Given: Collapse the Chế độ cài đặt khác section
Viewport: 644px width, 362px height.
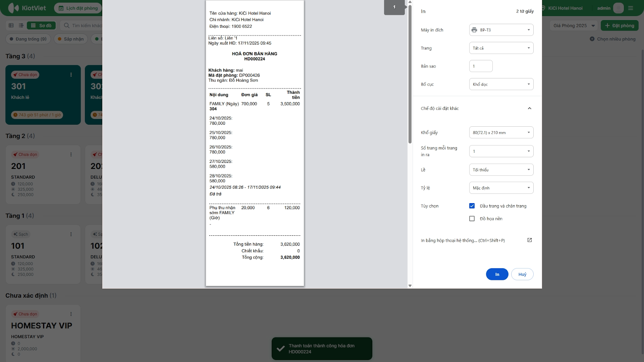Looking at the screenshot, I should [x=530, y=108].
